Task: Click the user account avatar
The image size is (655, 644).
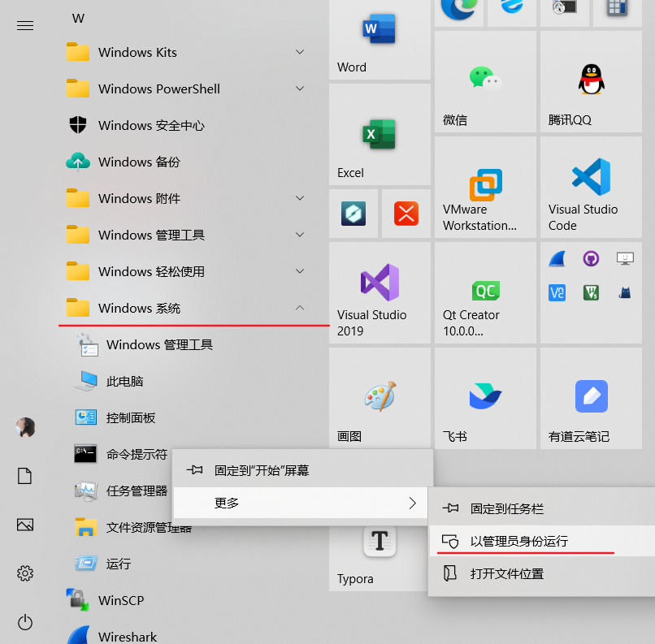Action: click(25, 427)
